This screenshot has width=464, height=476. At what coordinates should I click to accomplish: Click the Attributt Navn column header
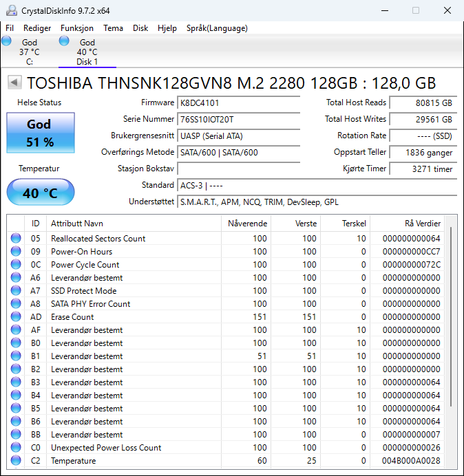(x=134, y=224)
